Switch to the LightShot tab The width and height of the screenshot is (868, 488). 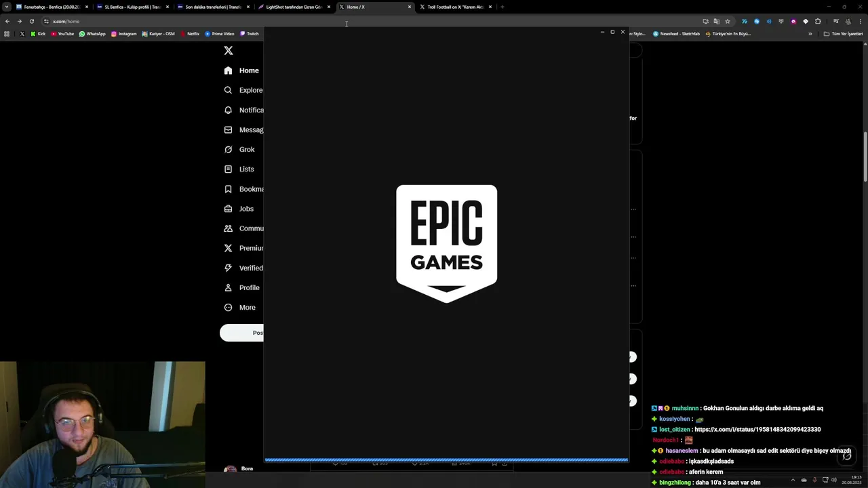click(294, 7)
